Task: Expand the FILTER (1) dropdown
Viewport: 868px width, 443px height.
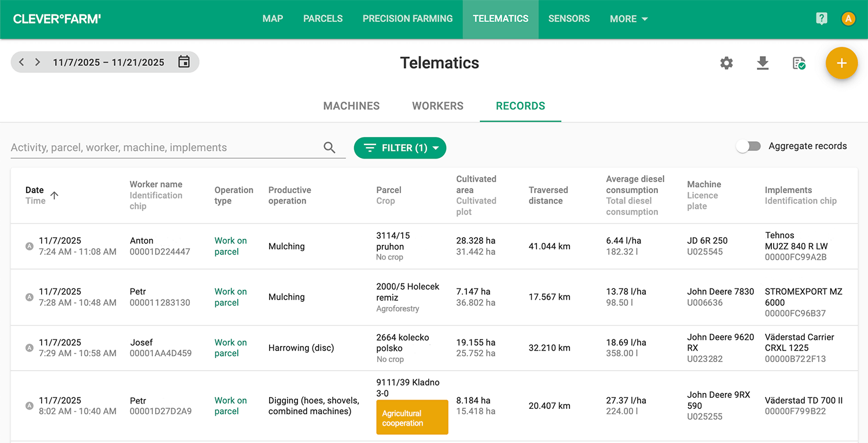Action: [400, 148]
